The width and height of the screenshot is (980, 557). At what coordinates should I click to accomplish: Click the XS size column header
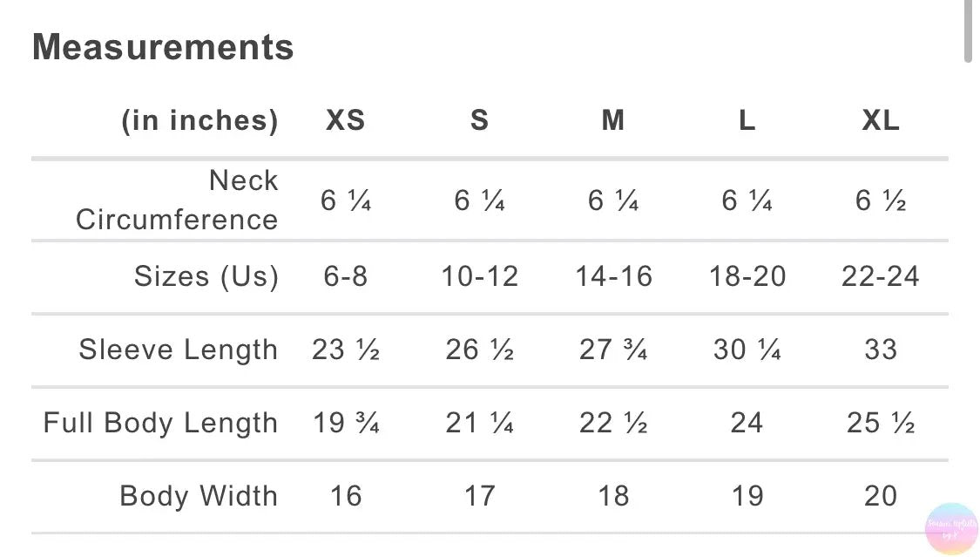345,120
